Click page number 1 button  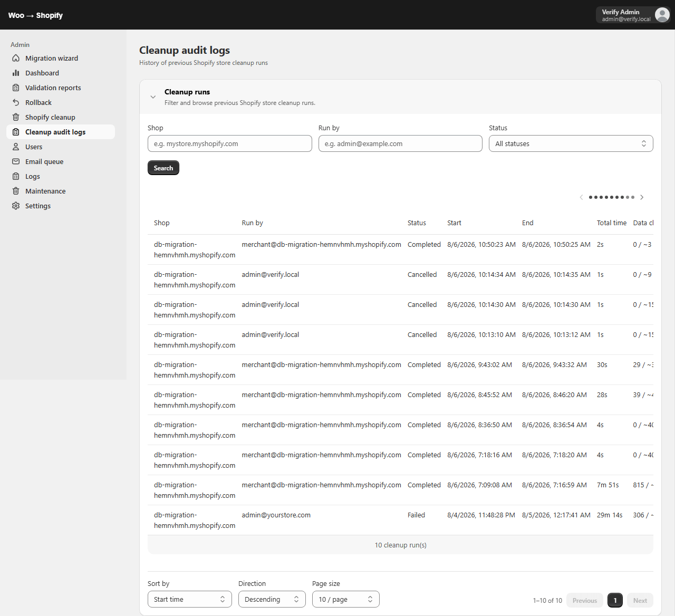click(615, 600)
